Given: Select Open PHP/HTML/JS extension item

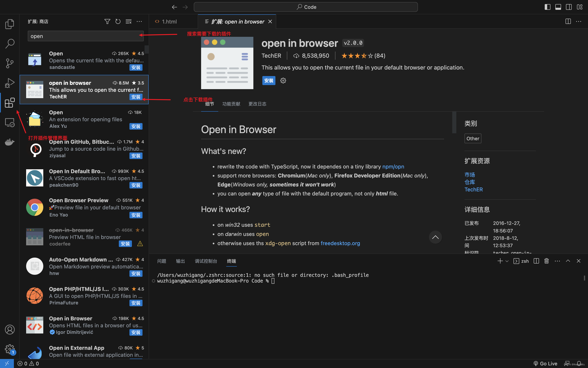Looking at the screenshot, I should pyautogui.click(x=84, y=296).
